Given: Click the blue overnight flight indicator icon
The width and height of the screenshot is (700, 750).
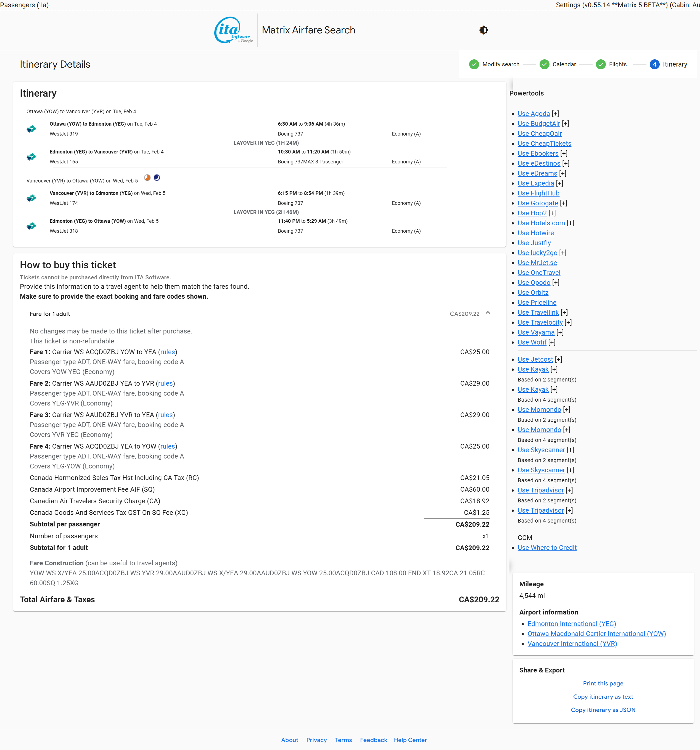Looking at the screenshot, I should click(157, 178).
